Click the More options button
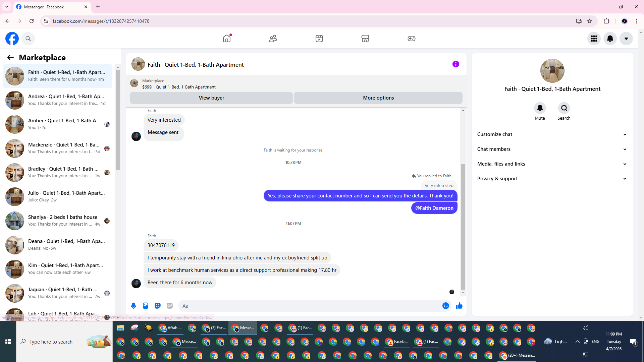This screenshot has width=644, height=362. (x=378, y=98)
